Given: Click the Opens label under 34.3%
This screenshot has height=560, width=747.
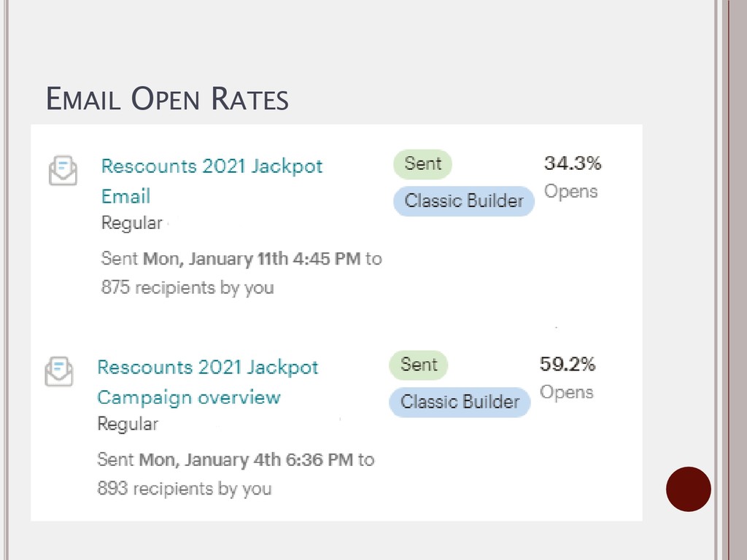Looking at the screenshot, I should tap(570, 192).
